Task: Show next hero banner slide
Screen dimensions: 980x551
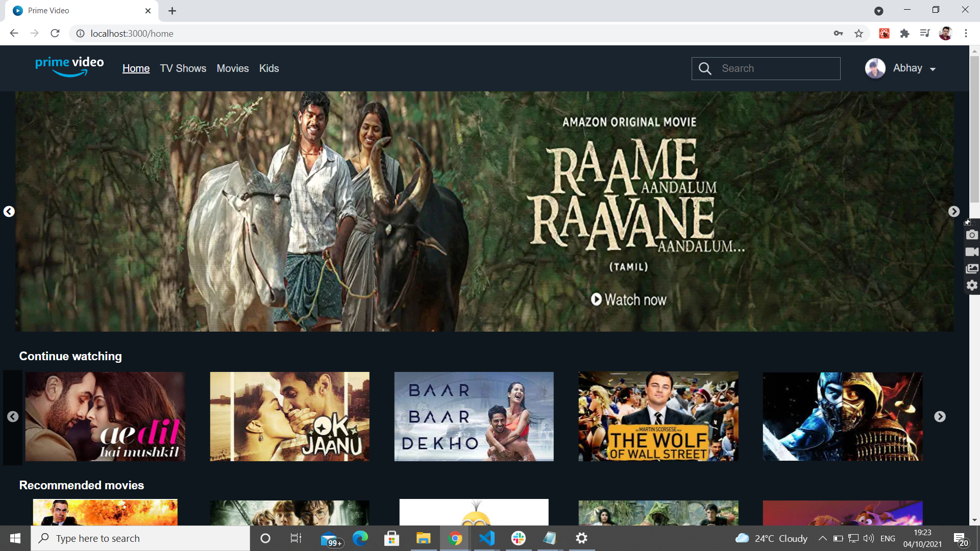Action: (953, 211)
